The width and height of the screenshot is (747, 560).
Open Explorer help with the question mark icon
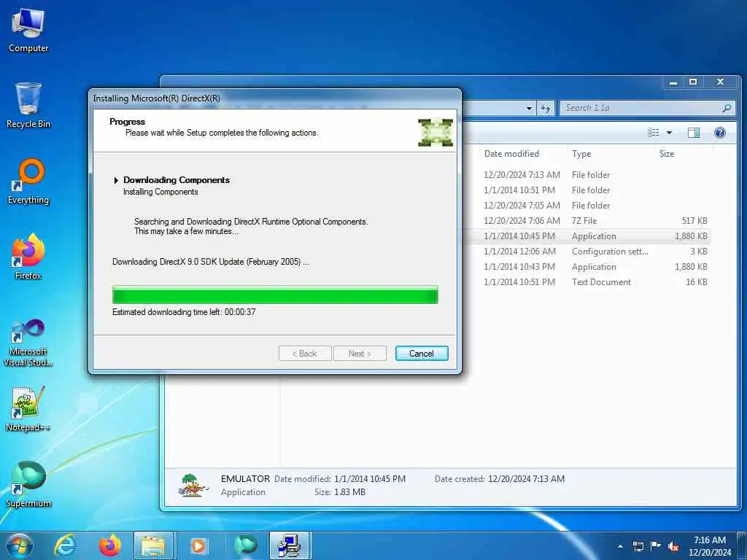720,133
